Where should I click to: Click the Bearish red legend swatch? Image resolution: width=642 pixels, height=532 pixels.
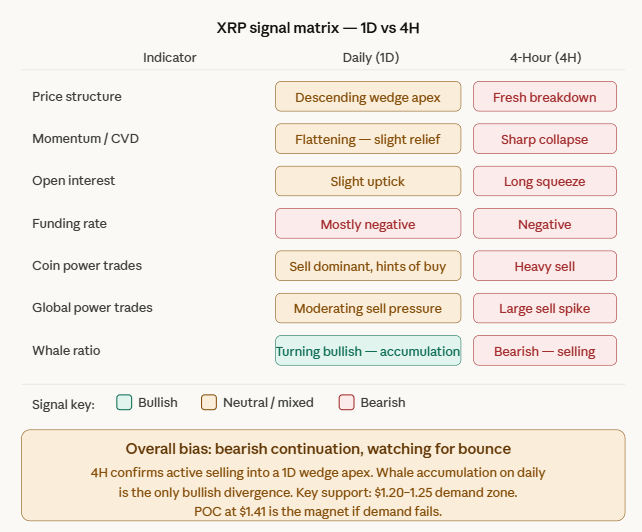(x=347, y=403)
